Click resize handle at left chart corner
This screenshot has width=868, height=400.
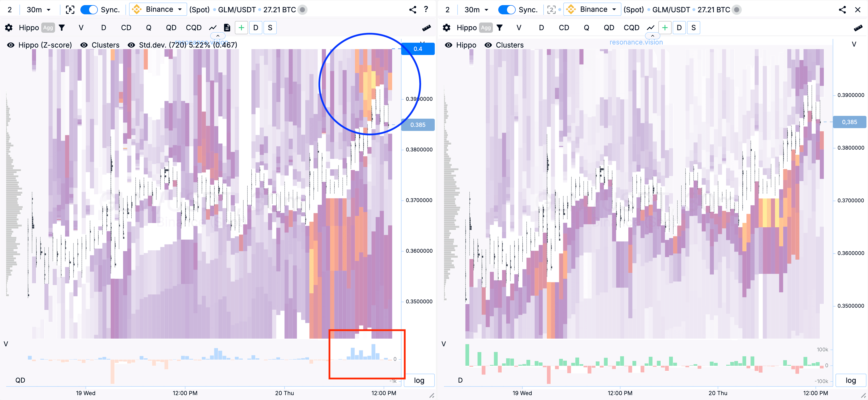click(432, 396)
